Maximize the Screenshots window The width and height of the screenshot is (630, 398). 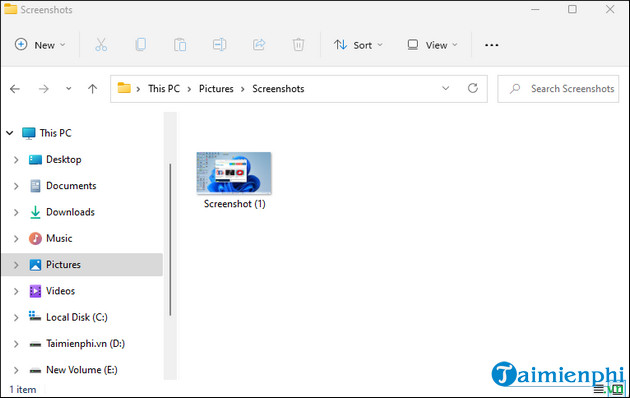572,9
